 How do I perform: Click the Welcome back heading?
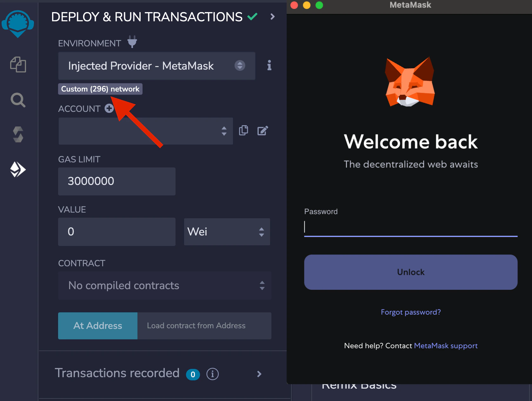pos(411,141)
